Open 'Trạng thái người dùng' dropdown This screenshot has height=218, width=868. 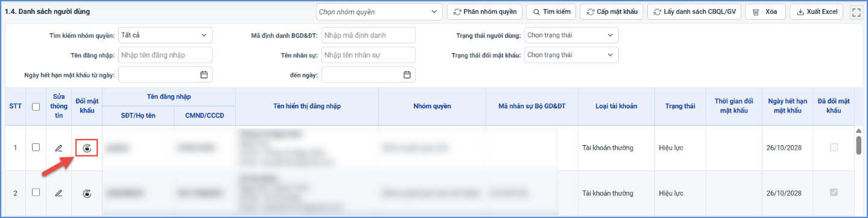tap(571, 35)
